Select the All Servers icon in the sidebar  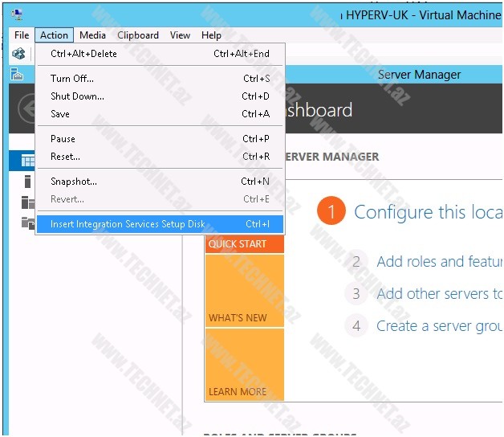27,202
